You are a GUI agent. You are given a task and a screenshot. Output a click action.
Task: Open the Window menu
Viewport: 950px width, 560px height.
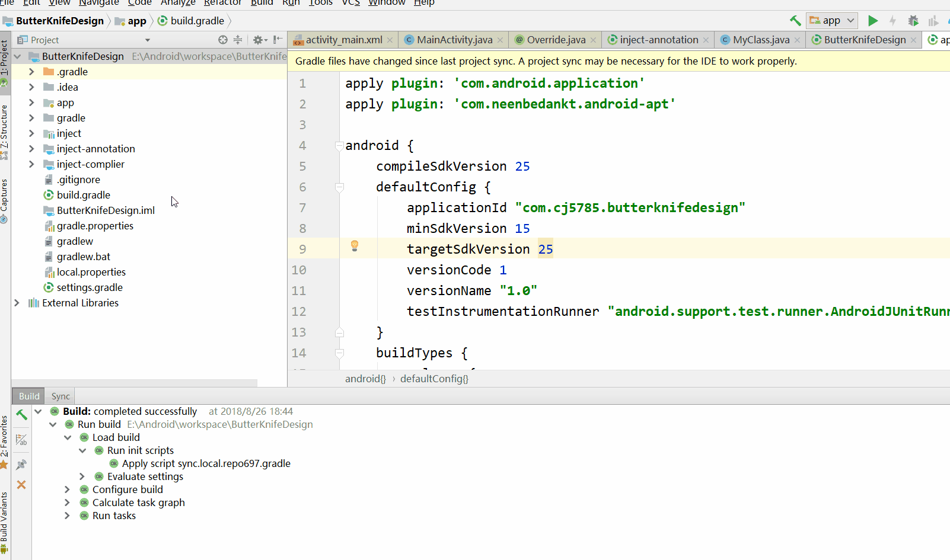click(387, 3)
